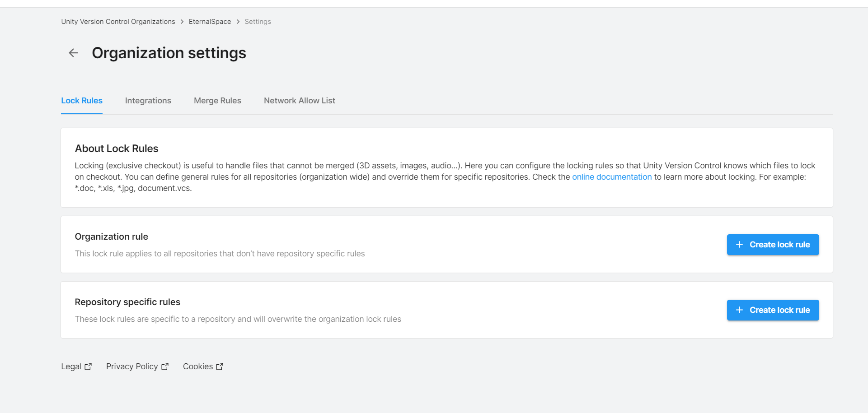Select the Lock Rules tab

coord(82,101)
